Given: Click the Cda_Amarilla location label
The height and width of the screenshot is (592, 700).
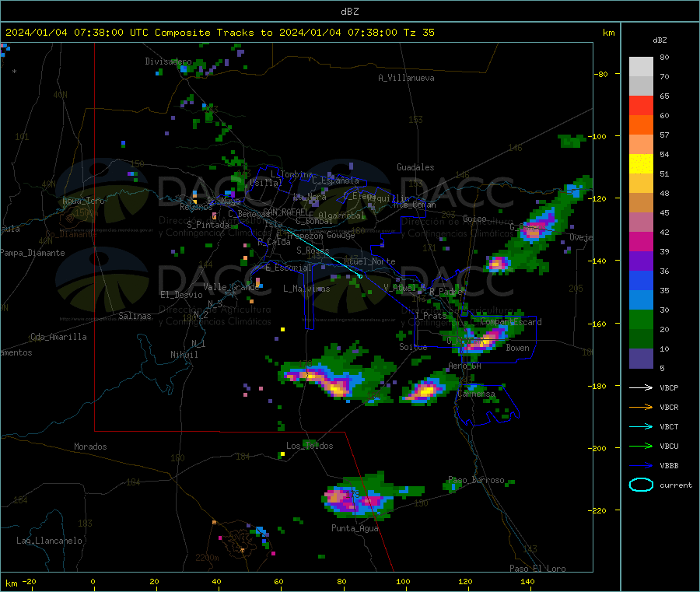Looking at the screenshot, I should pyautogui.click(x=58, y=337).
